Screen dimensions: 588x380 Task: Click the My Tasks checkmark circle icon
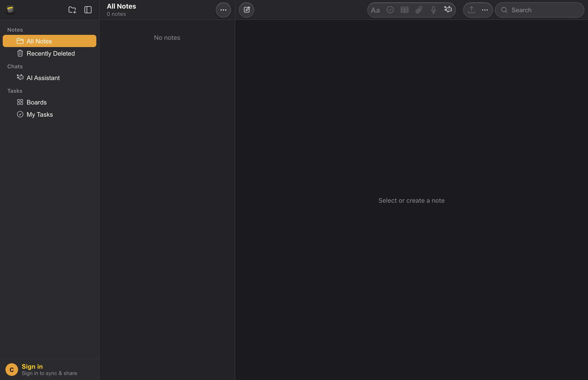(20, 114)
